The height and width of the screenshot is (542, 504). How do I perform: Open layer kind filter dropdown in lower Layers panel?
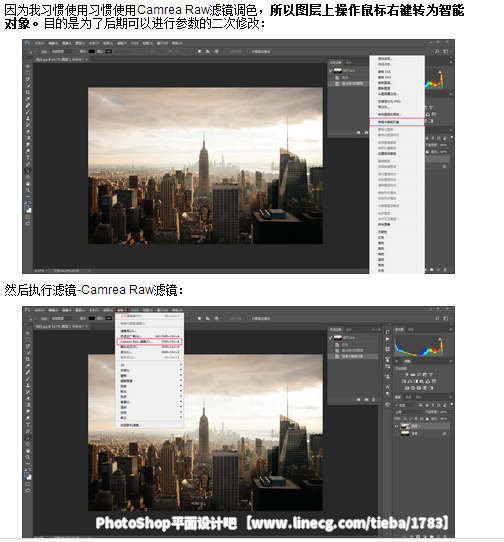(x=404, y=405)
